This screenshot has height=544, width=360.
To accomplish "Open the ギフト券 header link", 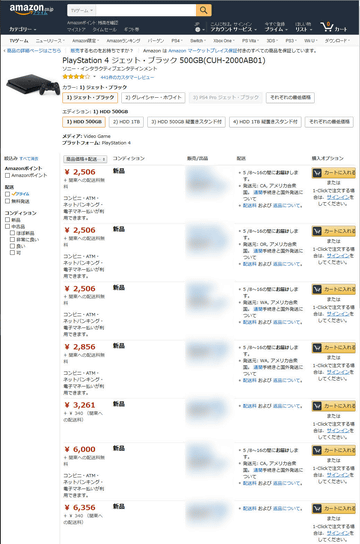I will click(131, 29).
